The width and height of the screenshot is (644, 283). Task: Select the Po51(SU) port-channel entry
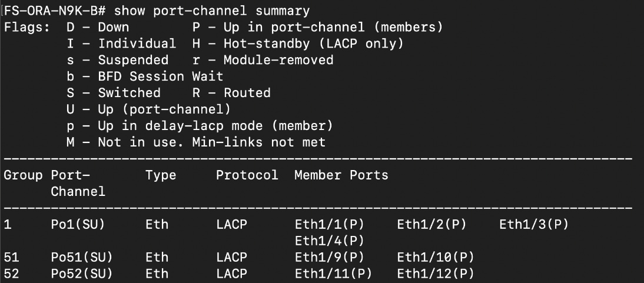(82, 257)
